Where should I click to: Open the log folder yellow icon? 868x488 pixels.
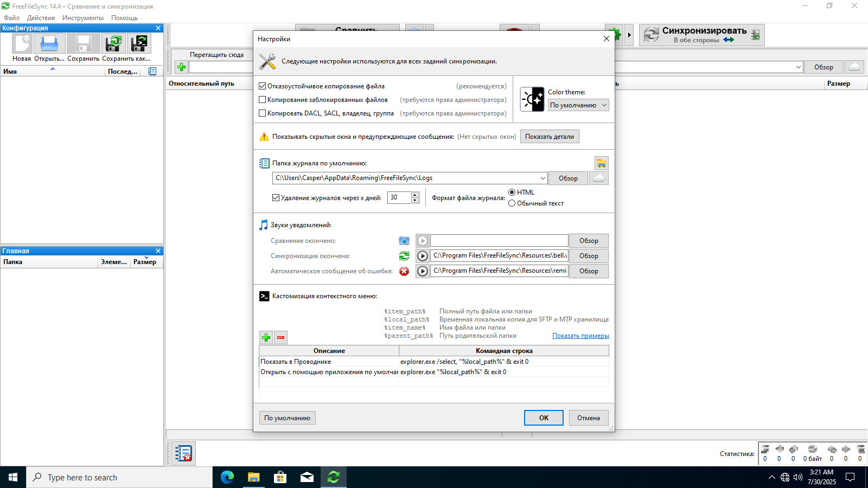[601, 163]
